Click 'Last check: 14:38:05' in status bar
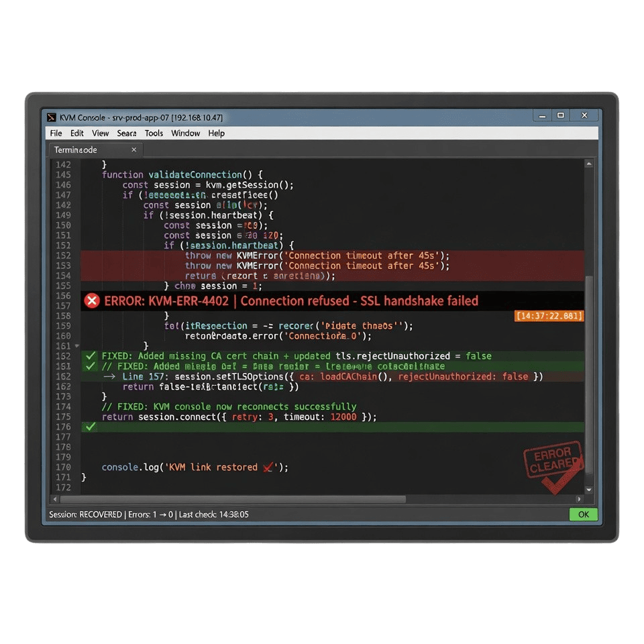The image size is (644, 644). click(x=213, y=515)
